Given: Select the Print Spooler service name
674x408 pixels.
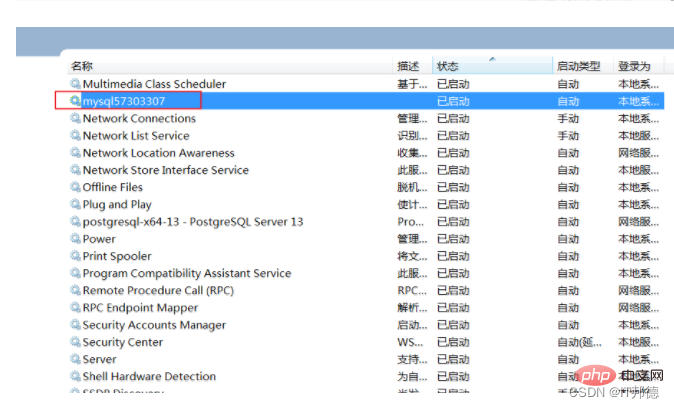Looking at the screenshot, I should (117, 256).
